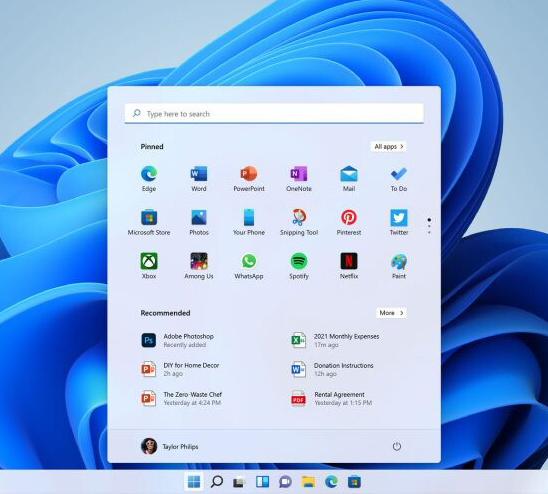
Task: Open 2021 Monthly Expenses spreadsheet
Action: point(335,340)
